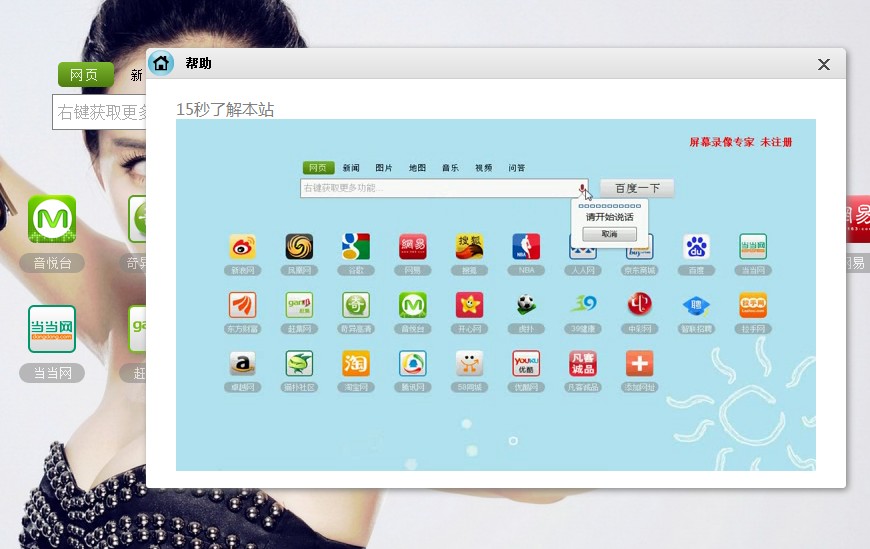Focus the 右键获取更多 search box in background page
The height and width of the screenshot is (549, 870).
pos(100,112)
